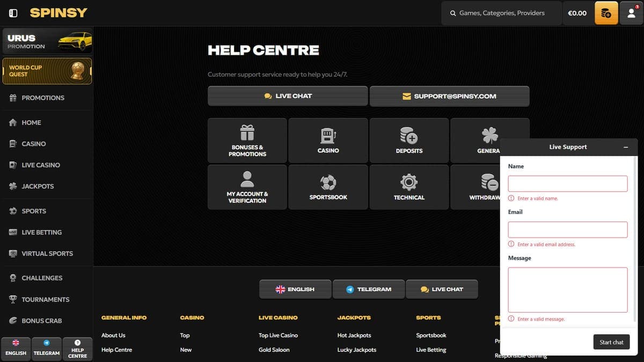Open the Bonuses & Promotions gift tile
The height and width of the screenshot is (362, 644).
tap(247, 141)
